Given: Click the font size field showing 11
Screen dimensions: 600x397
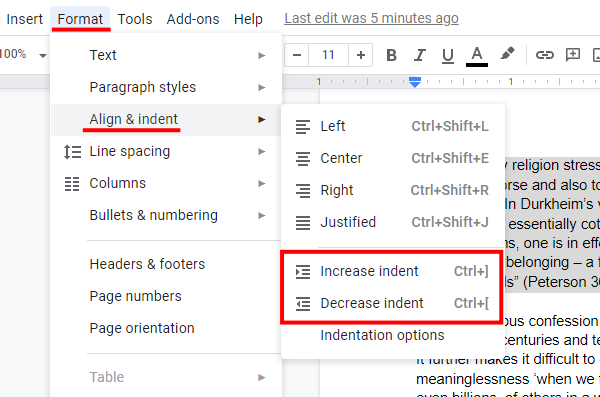Looking at the screenshot, I should tap(328, 55).
